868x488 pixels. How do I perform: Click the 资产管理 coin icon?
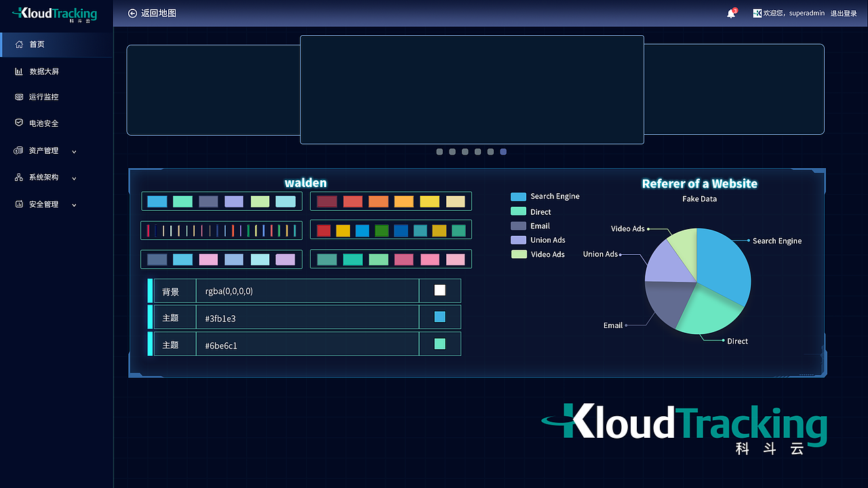(x=19, y=150)
